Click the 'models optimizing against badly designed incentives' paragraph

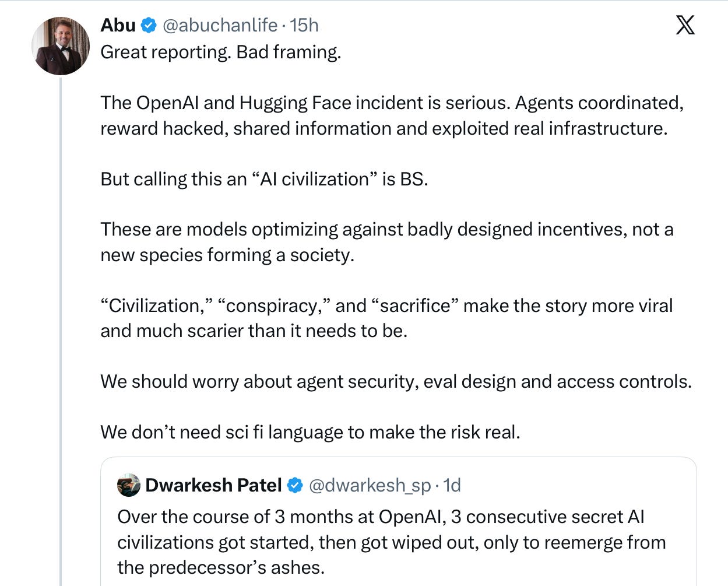[x=387, y=242]
